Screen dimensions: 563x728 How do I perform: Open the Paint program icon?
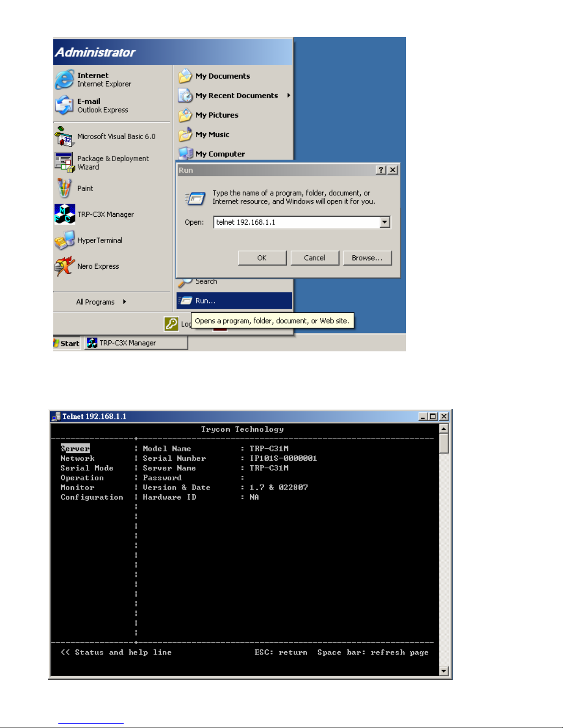point(64,188)
